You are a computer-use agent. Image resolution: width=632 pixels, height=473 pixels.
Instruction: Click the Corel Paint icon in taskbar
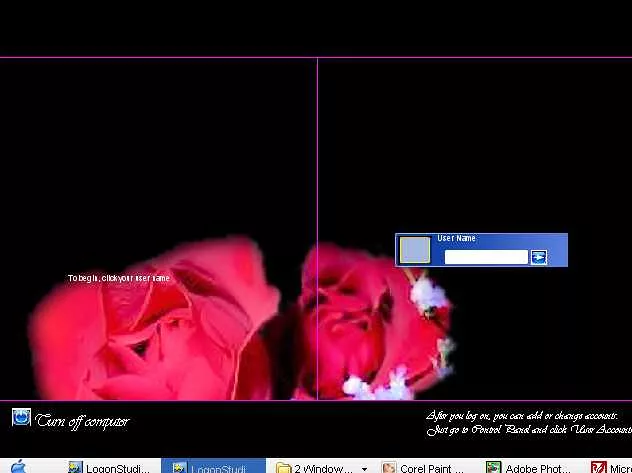[x=389, y=467]
